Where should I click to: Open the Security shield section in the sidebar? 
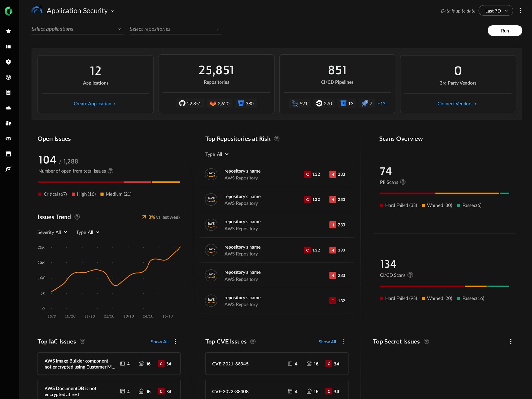8,62
